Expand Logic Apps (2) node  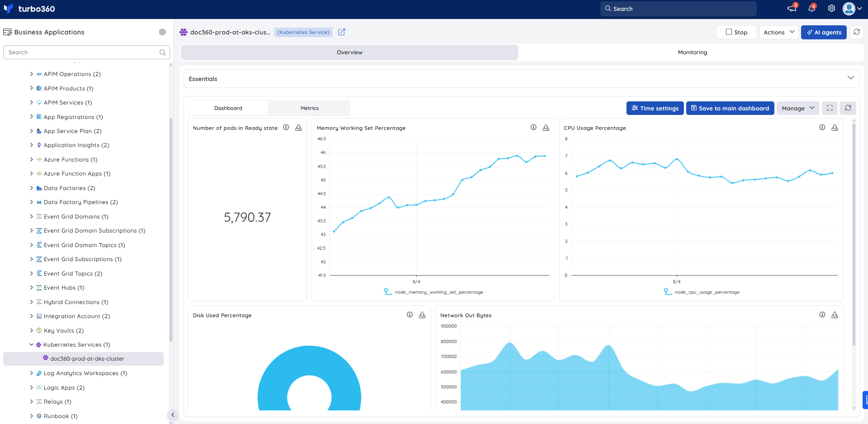coord(32,387)
